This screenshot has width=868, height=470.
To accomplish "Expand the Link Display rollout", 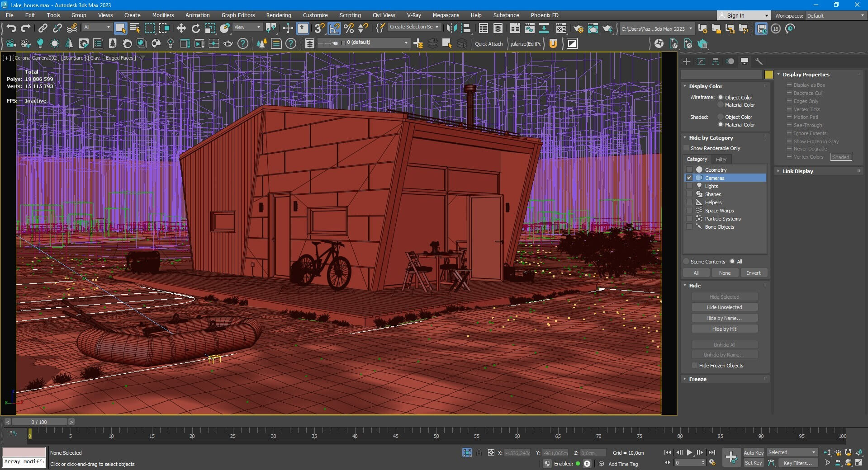I will point(797,171).
